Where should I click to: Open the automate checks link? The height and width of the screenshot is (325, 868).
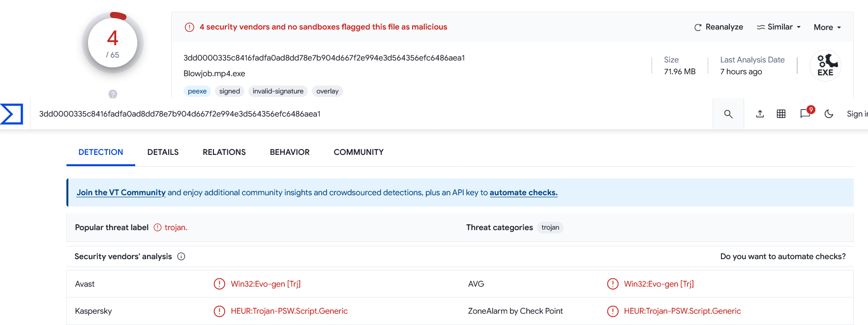pos(523,193)
